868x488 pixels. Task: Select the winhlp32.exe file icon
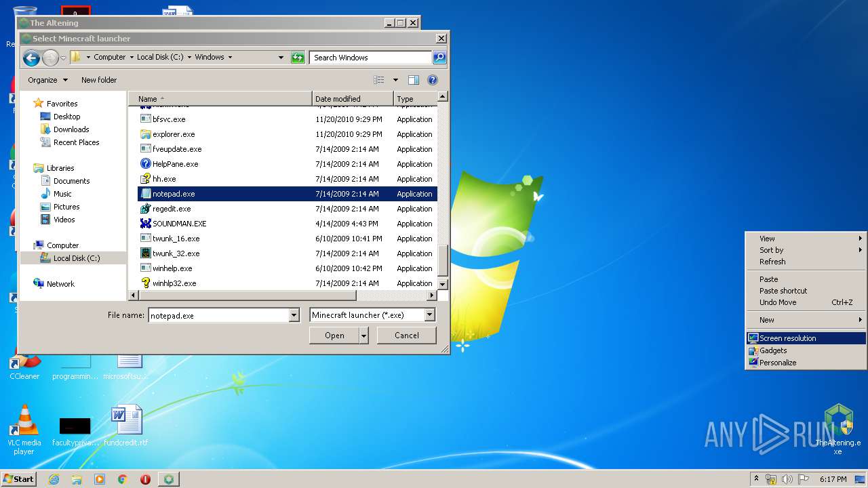pyautogui.click(x=145, y=283)
